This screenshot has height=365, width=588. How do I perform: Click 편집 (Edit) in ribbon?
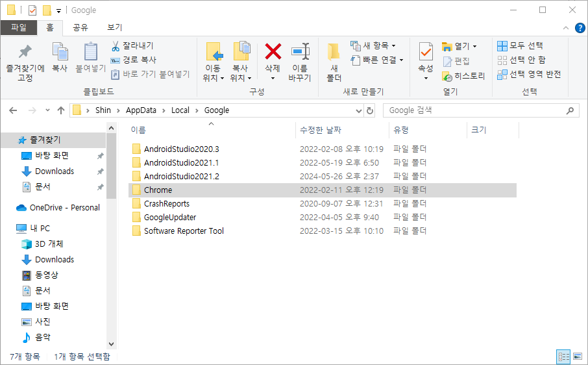[456, 61]
